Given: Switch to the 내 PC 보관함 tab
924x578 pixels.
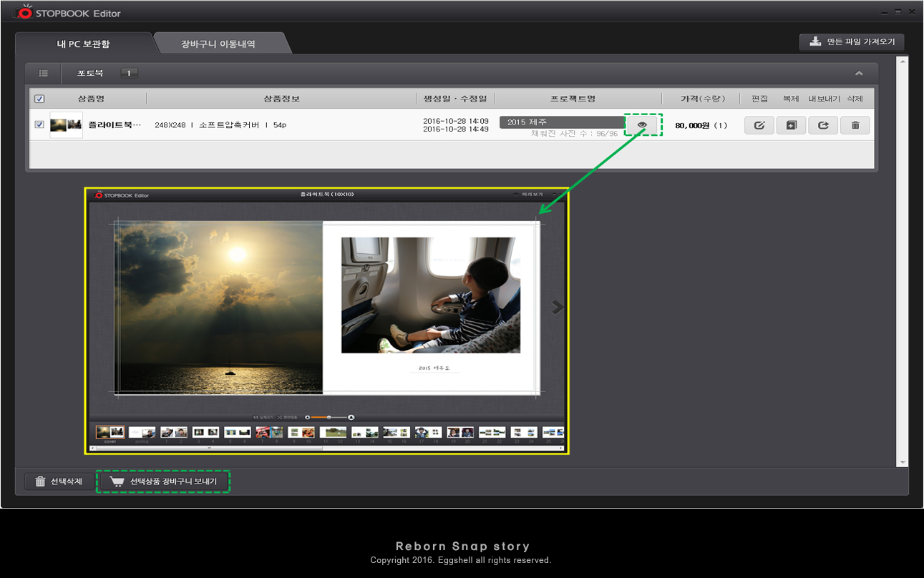Looking at the screenshot, I should click(84, 44).
